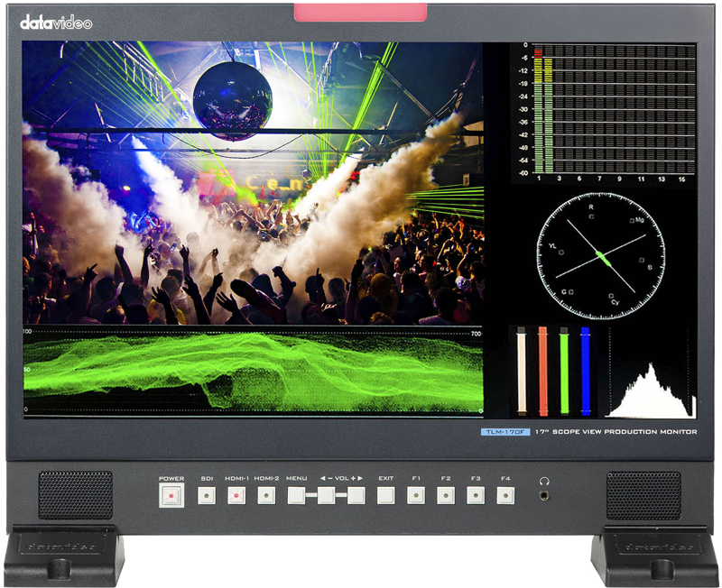
Task: Click the white histogram graph
Action: [650, 391]
